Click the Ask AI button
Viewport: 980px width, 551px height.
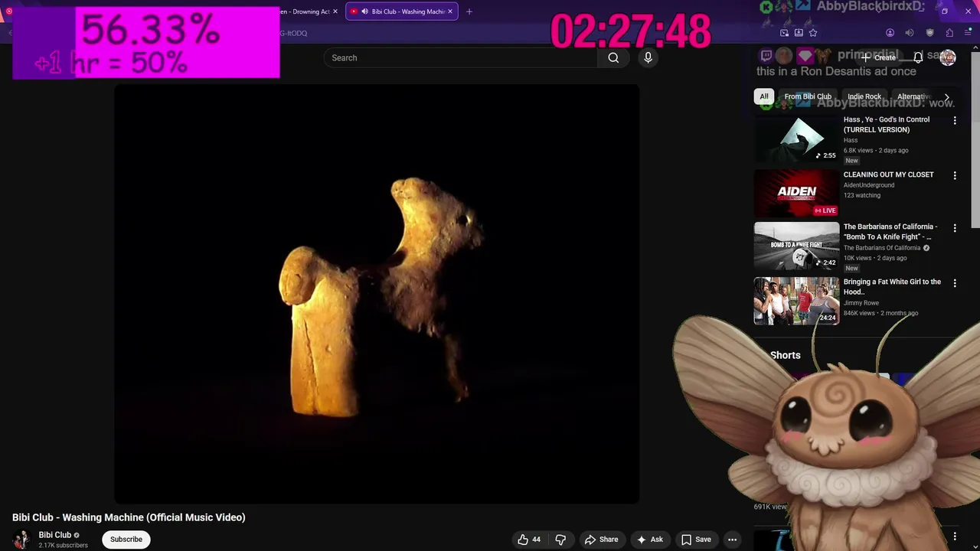649,540
